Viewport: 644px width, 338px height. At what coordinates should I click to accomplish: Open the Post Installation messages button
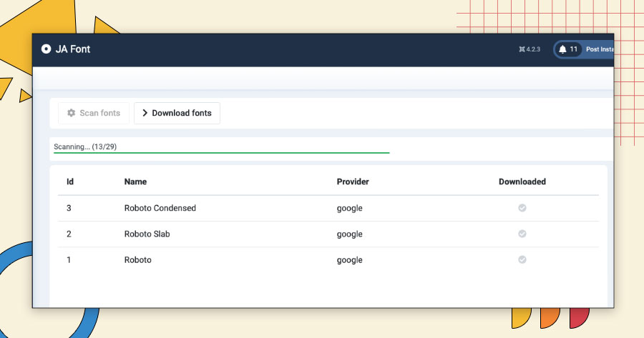600,49
